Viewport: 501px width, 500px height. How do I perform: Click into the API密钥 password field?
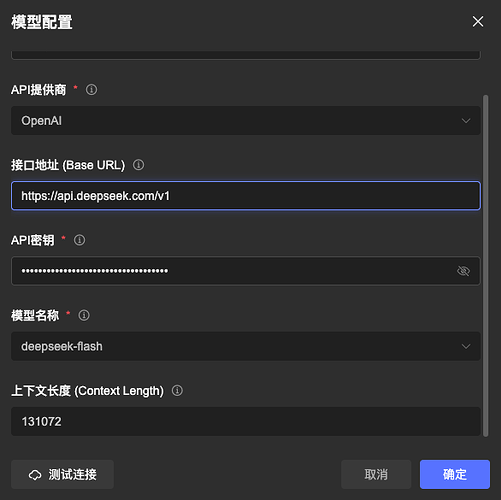click(246, 271)
